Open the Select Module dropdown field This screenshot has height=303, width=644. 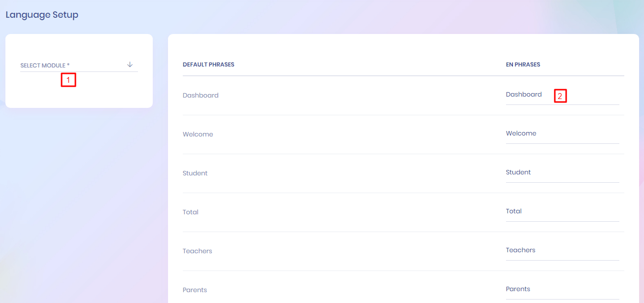click(x=74, y=65)
